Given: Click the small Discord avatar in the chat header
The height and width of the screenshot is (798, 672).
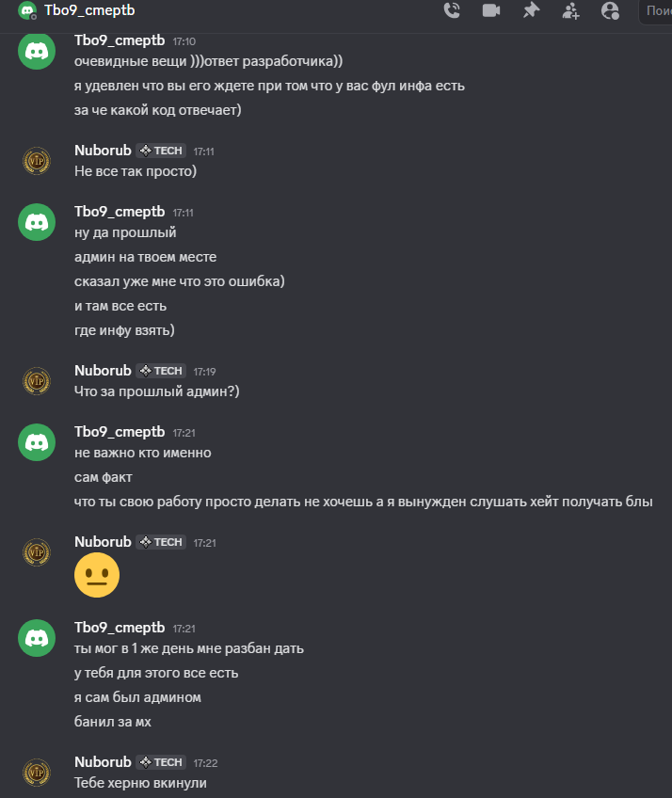Looking at the screenshot, I should (x=26, y=10).
